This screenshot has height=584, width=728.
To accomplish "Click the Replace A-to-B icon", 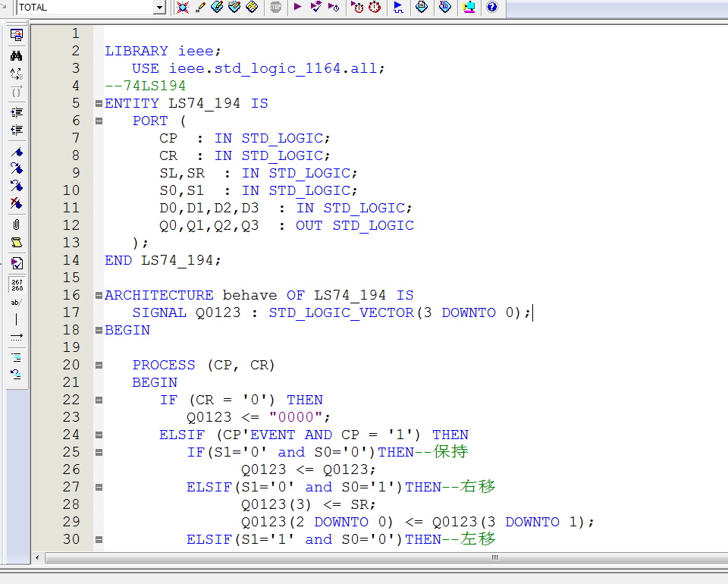I will [x=17, y=74].
